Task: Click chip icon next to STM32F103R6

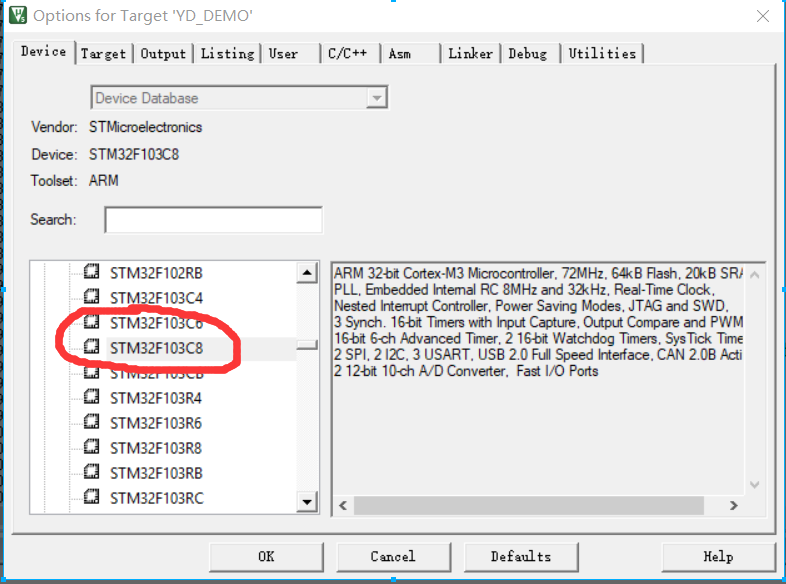Action: (x=91, y=422)
